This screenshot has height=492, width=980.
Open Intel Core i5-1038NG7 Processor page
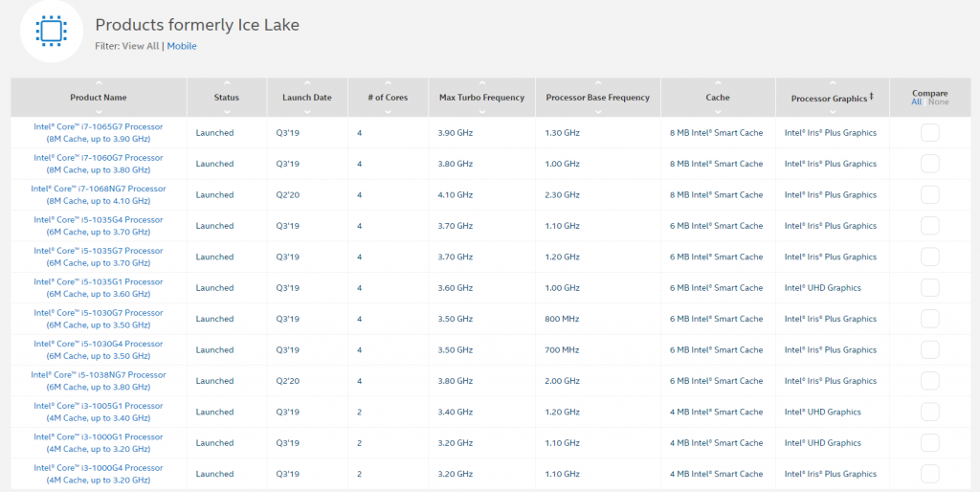coord(99,375)
